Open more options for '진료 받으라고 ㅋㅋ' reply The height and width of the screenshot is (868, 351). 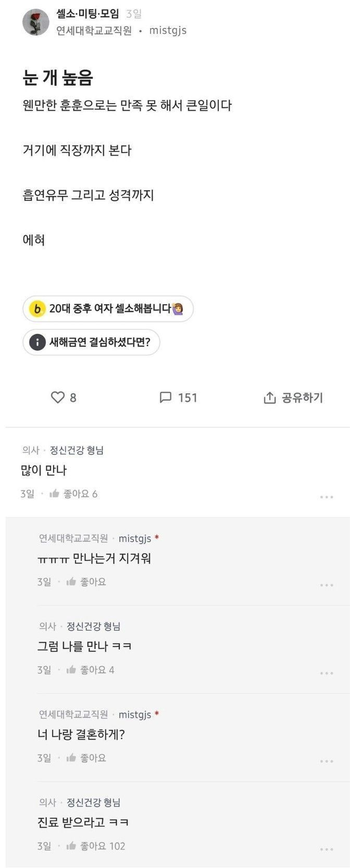(x=327, y=849)
